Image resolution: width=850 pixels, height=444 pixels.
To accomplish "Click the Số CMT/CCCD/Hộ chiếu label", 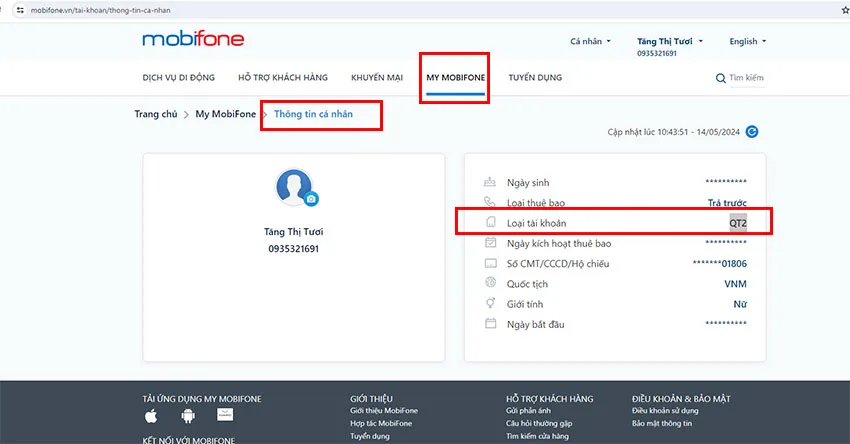I will pos(558,264).
